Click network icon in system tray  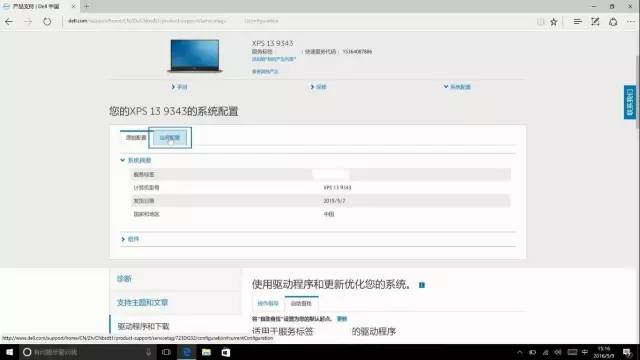click(545, 352)
